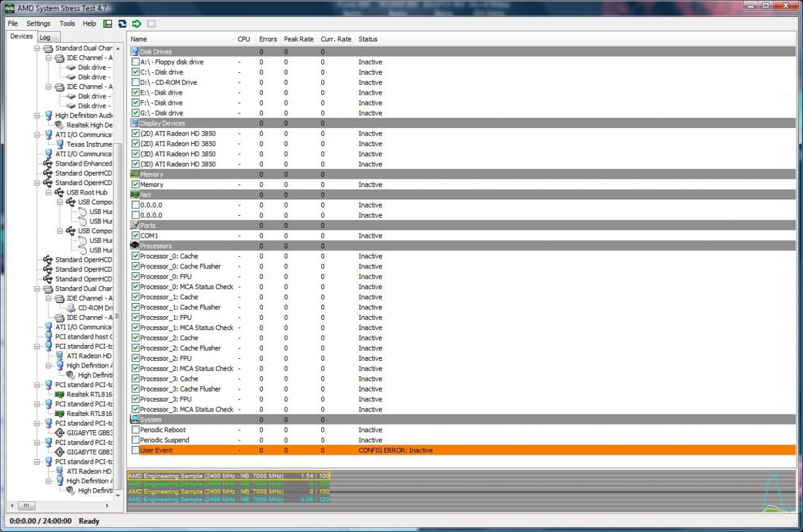This screenshot has height=532, width=803.
Task: Disable the COM1 port test checkbox
Action: click(x=136, y=236)
